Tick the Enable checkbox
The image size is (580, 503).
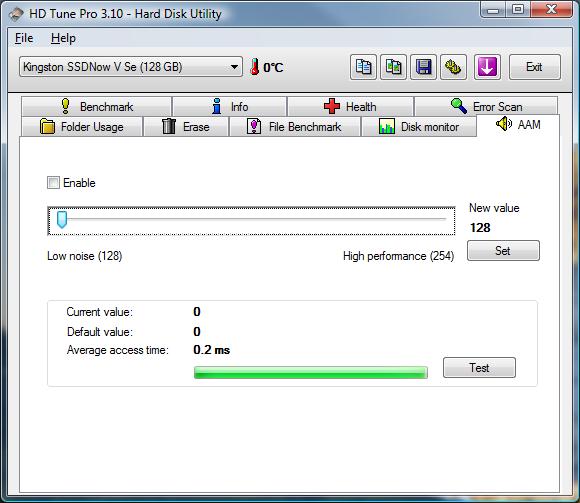[x=53, y=182]
